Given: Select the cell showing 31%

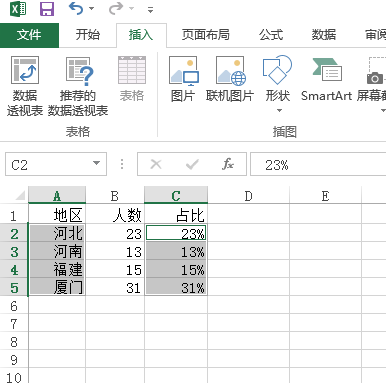Looking at the screenshot, I should [176, 287].
